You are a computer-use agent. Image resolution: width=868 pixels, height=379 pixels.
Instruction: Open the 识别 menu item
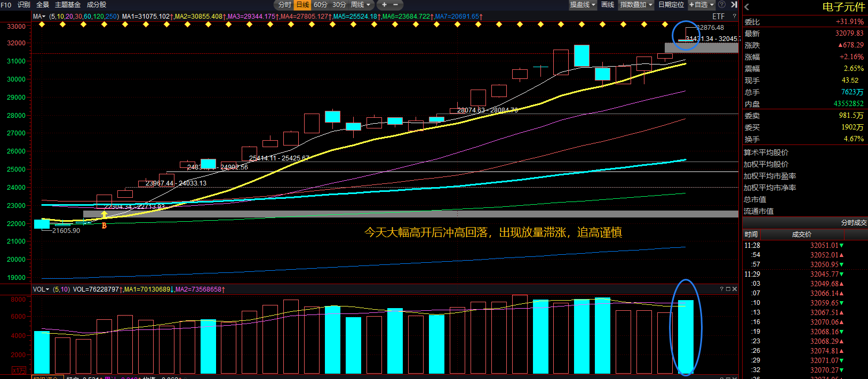[24, 5]
